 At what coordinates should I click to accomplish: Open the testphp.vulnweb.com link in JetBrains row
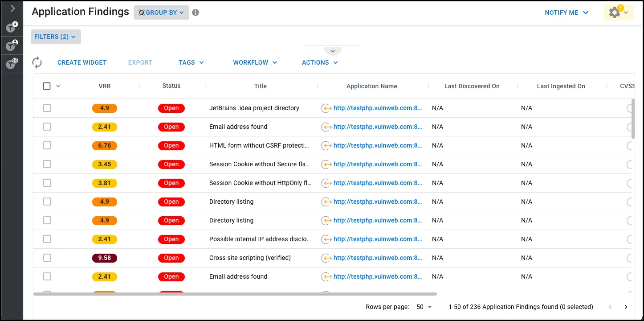378,108
